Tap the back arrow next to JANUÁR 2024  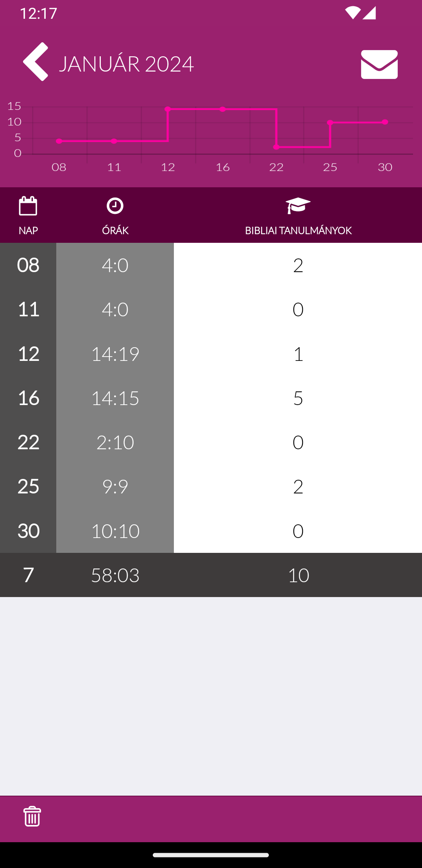click(x=36, y=62)
